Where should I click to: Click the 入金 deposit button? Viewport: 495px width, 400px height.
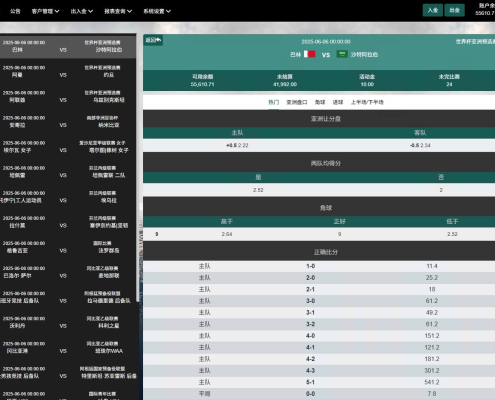click(433, 10)
